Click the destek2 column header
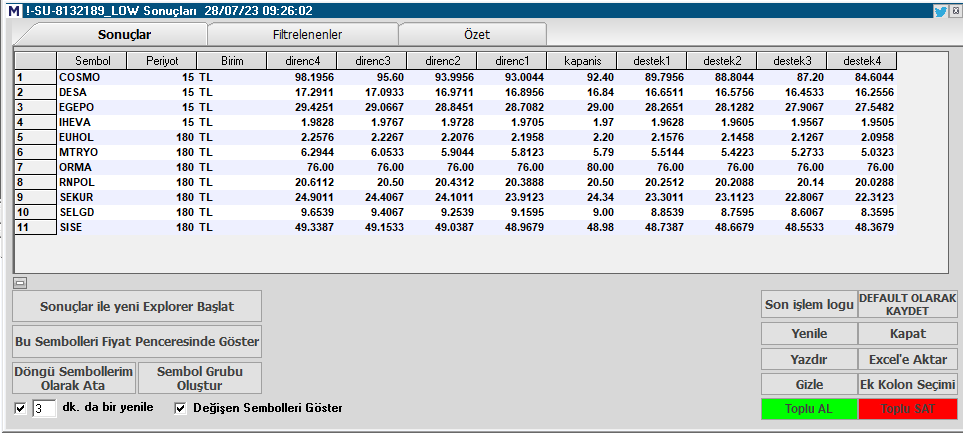 [x=722, y=61]
